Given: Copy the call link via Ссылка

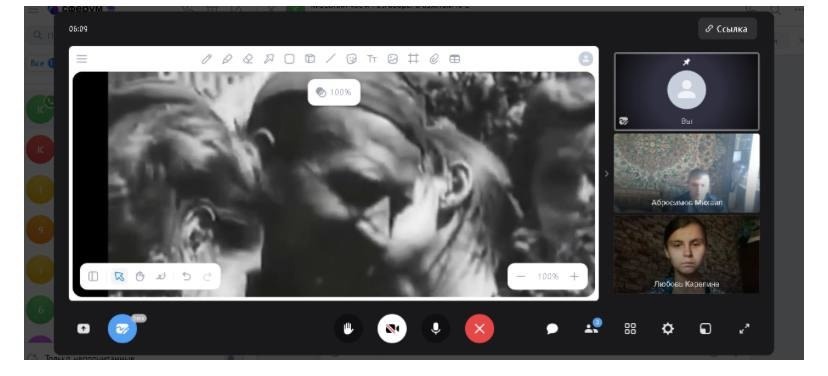Looking at the screenshot, I should [727, 29].
